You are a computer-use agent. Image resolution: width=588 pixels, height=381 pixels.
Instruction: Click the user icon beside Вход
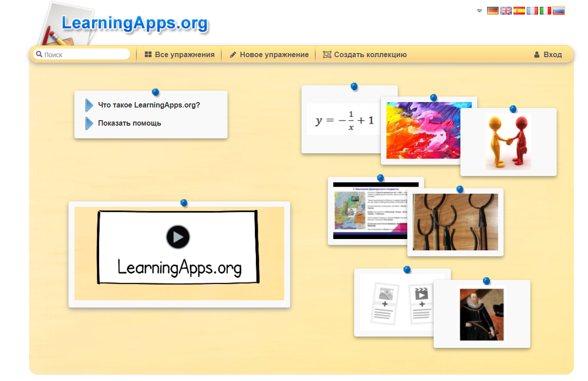[x=537, y=54]
